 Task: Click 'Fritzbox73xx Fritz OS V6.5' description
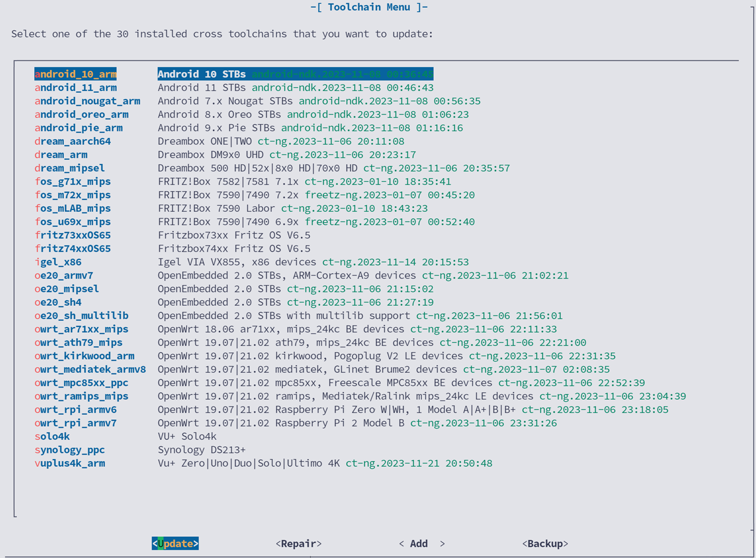(234, 235)
